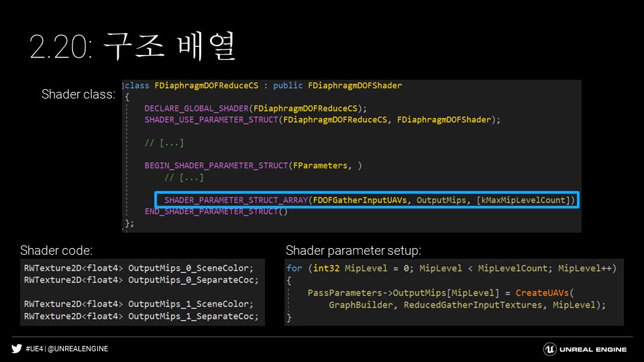The height and width of the screenshot is (362, 644).
Task: Click the "for (int32 MipLevel = 0; ..." loop line
Action: 451,268
